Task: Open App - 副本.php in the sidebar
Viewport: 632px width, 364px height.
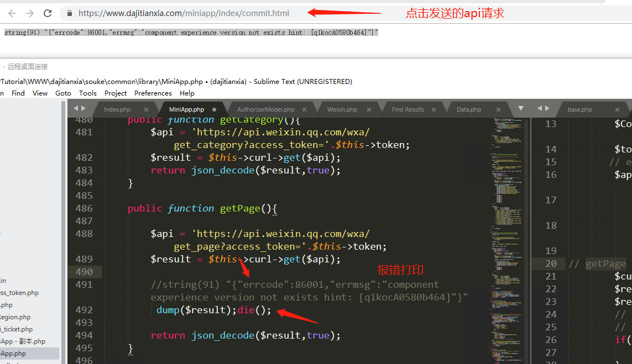Action: [x=23, y=341]
